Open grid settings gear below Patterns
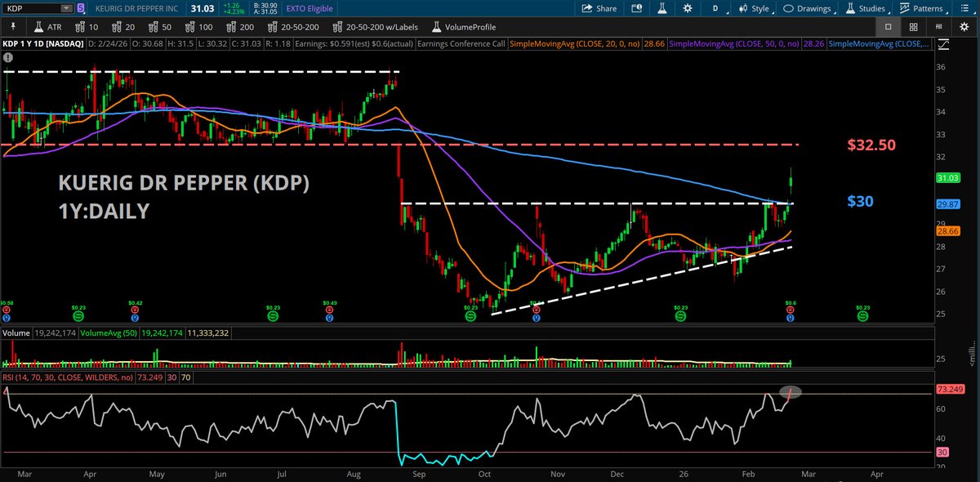980x482 pixels. pos(964,26)
